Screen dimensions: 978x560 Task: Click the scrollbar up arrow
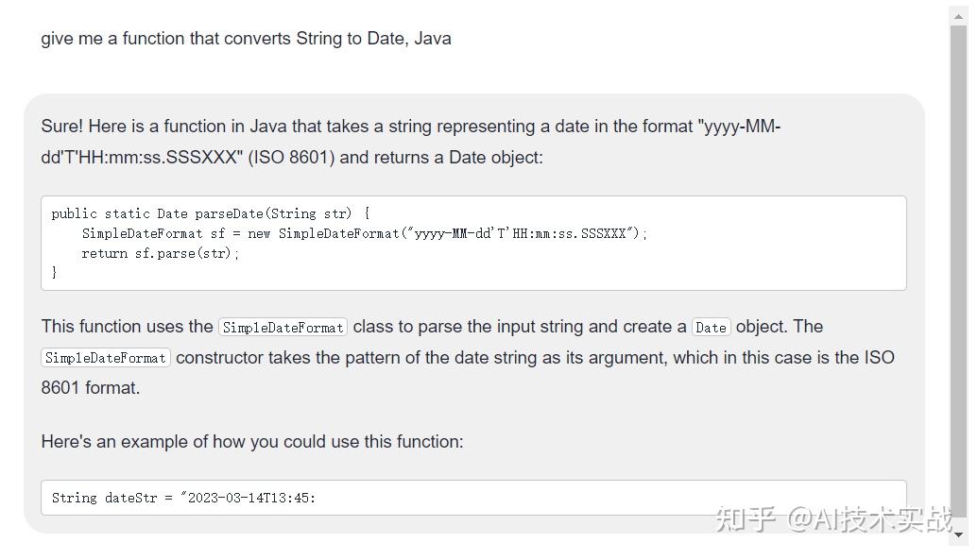(x=958, y=15)
